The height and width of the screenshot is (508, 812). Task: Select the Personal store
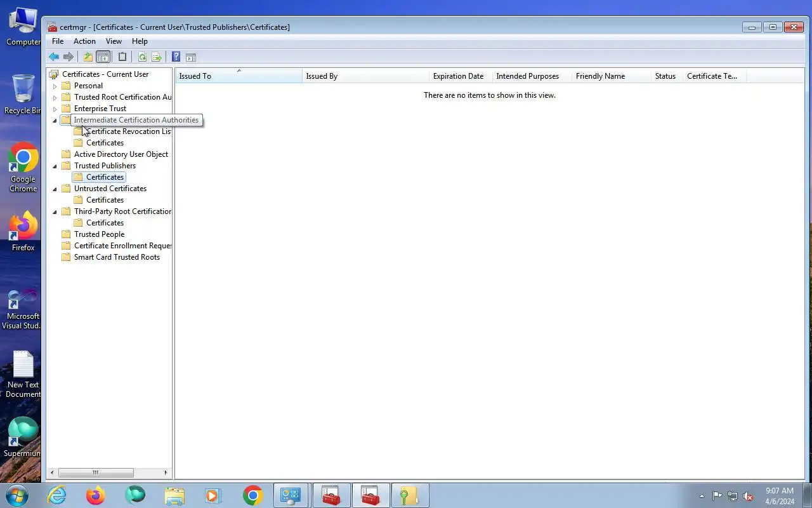(88, 86)
